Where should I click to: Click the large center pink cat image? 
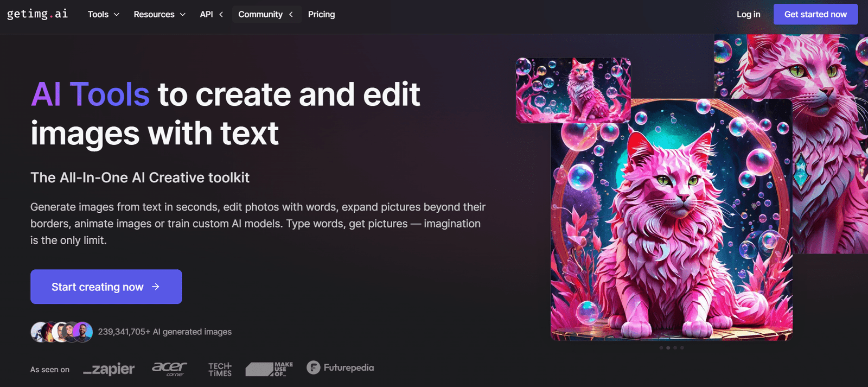point(671,228)
